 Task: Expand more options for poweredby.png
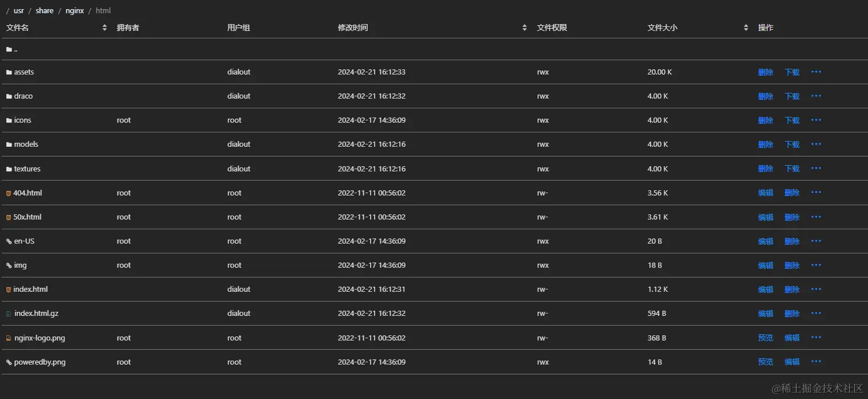click(x=816, y=362)
